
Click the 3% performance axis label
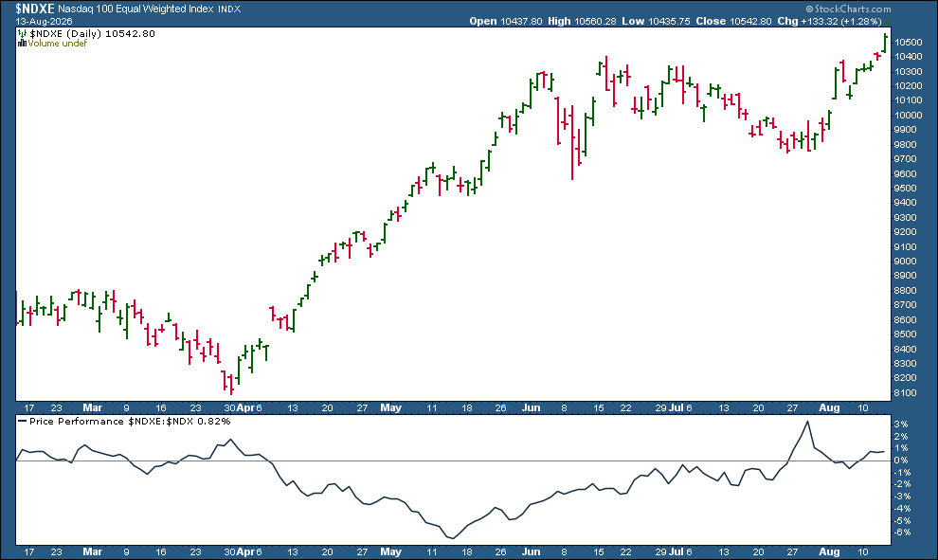902,425
